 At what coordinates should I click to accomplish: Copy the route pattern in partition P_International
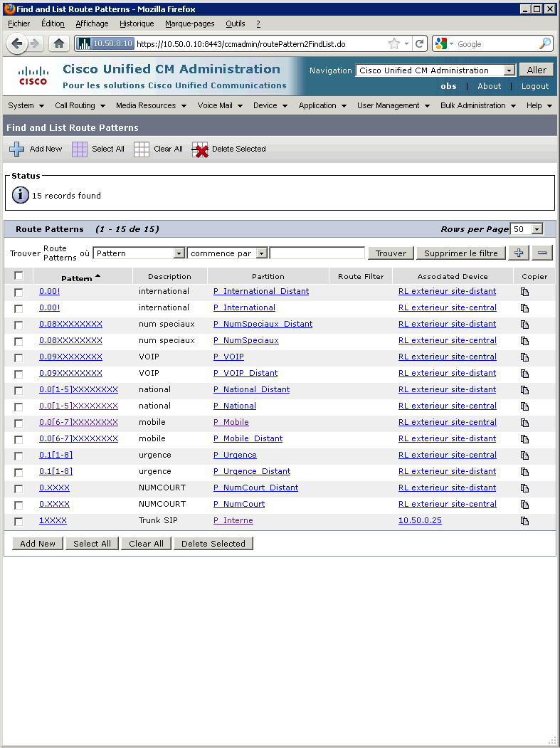pos(524,308)
